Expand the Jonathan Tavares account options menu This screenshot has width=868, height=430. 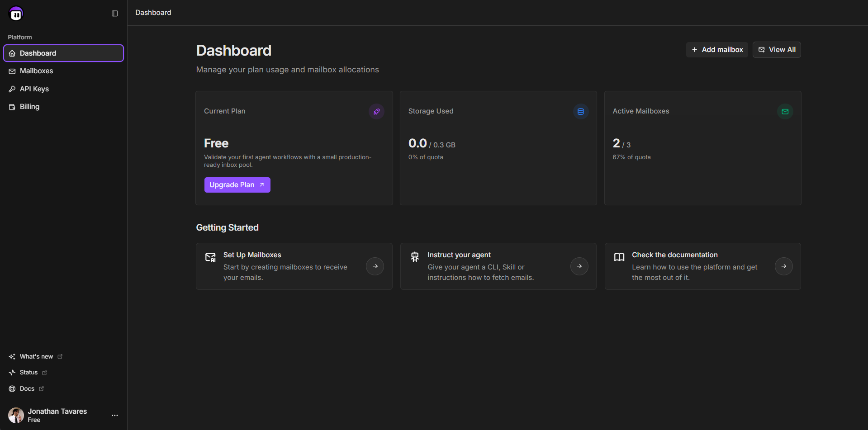tap(115, 415)
